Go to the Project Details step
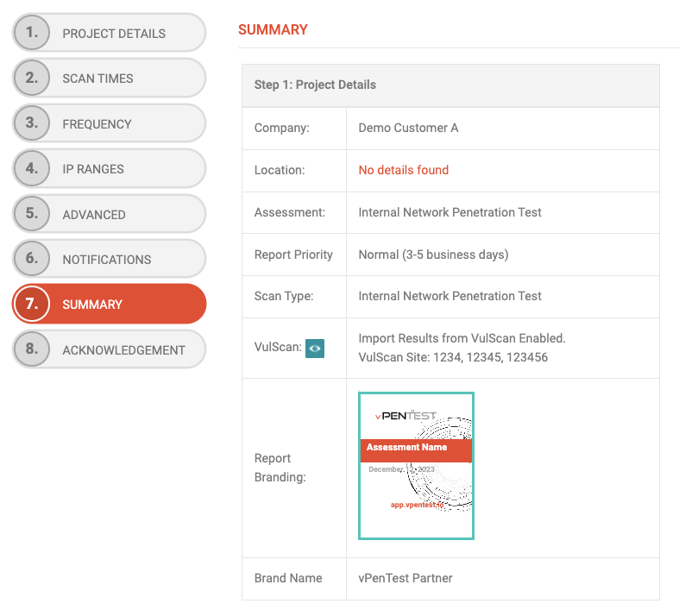Image resolution: width=679 pixels, height=616 pixels. [114, 34]
